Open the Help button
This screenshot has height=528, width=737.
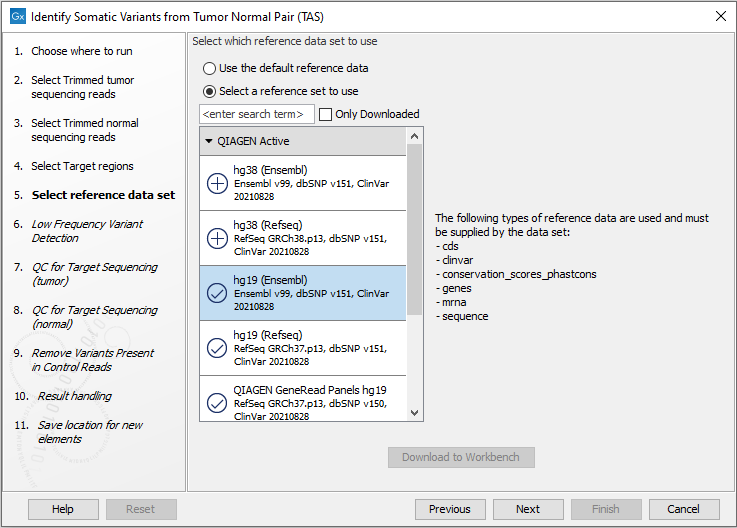[x=63, y=509]
